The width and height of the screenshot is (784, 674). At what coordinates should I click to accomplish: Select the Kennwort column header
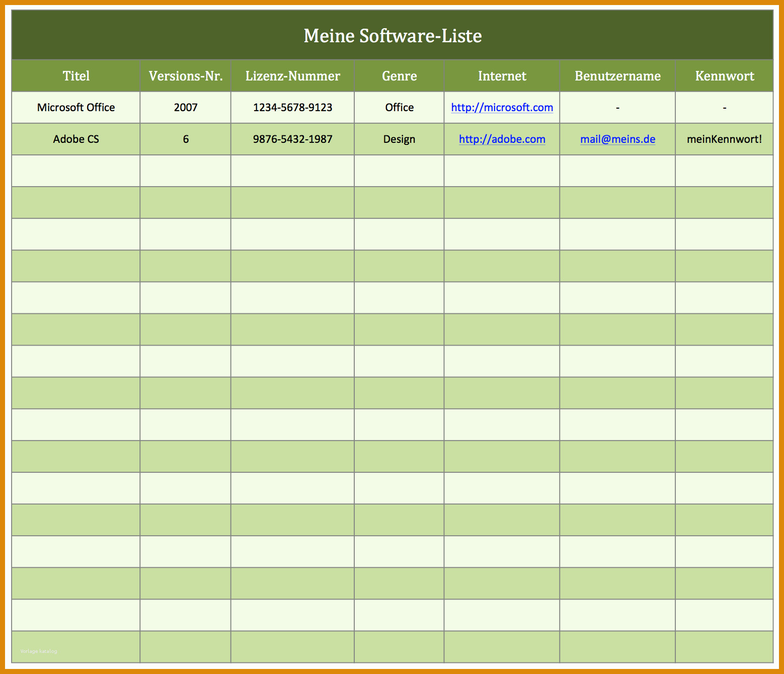click(x=724, y=76)
